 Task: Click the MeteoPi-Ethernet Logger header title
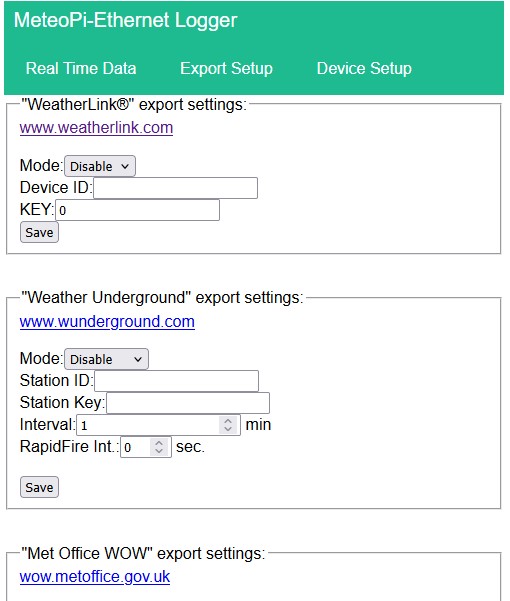125,20
